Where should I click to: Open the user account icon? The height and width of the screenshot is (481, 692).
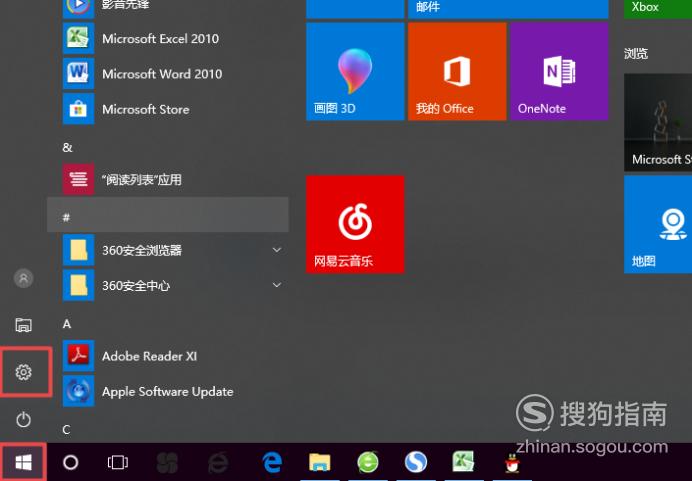(x=23, y=278)
